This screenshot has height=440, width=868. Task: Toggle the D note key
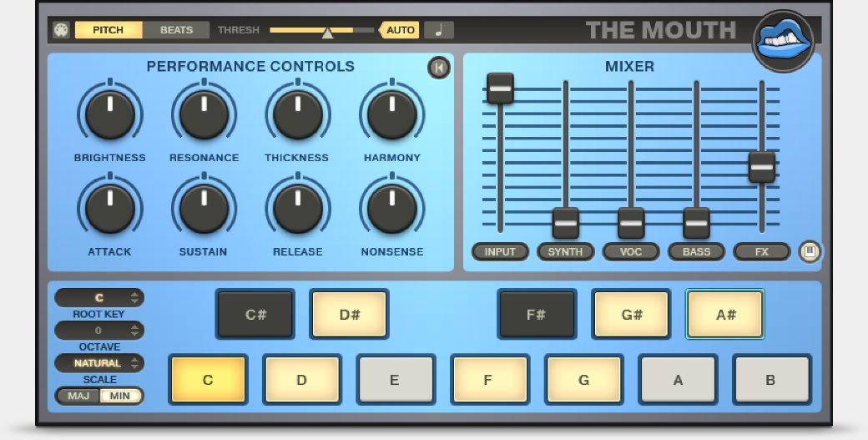pos(302,380)
